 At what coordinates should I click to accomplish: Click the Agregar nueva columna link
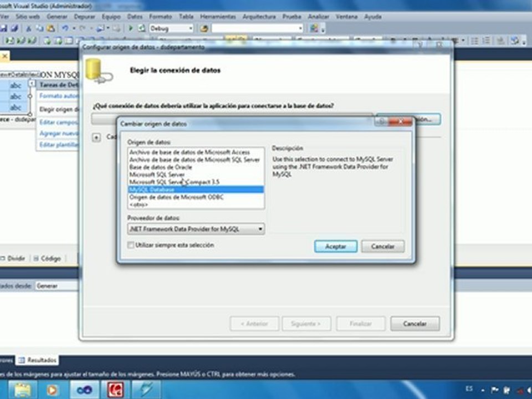(x=59, y=134)
